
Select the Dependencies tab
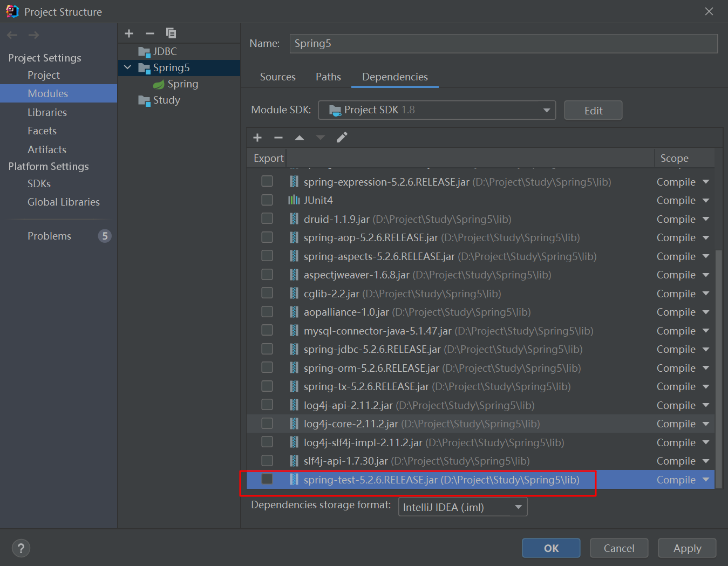(x=395, y=77)
